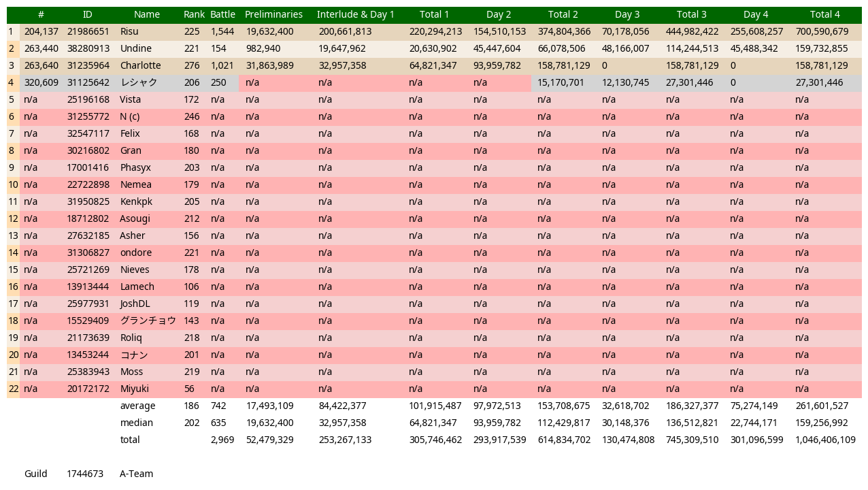Select Undine's Day 3 value 48,166,007
The image size is (868, 490).
(626, 49)
